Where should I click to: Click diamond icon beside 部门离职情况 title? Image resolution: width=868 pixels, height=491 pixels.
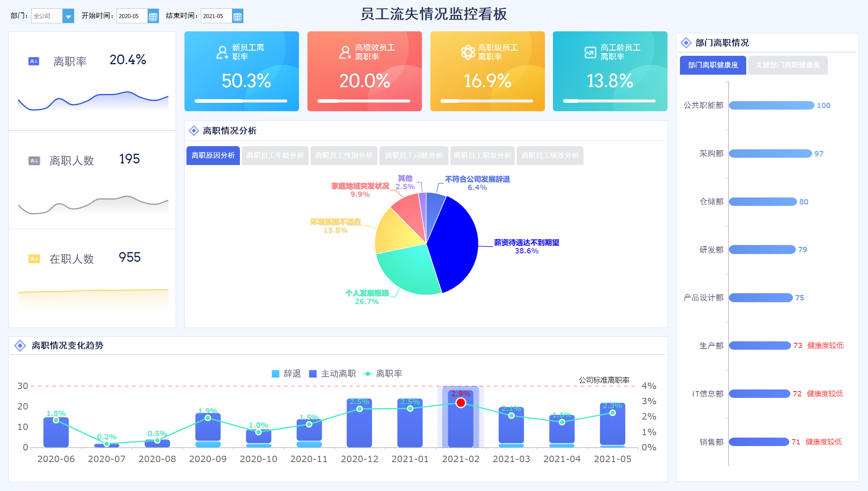coord(686,43)
